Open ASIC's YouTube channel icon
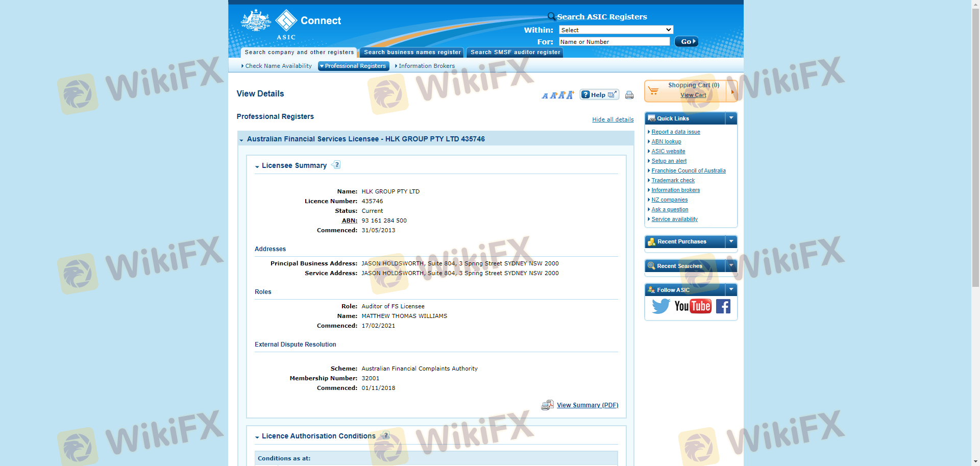Image resolution: width=980 pixels, height=466 pixels. coord(693,306)
